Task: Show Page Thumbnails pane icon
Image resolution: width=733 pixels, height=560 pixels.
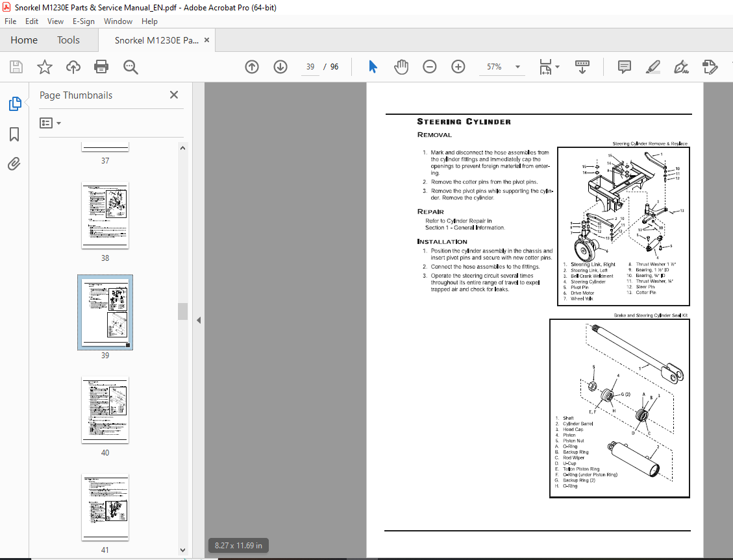Action: [x=14, y=104]
